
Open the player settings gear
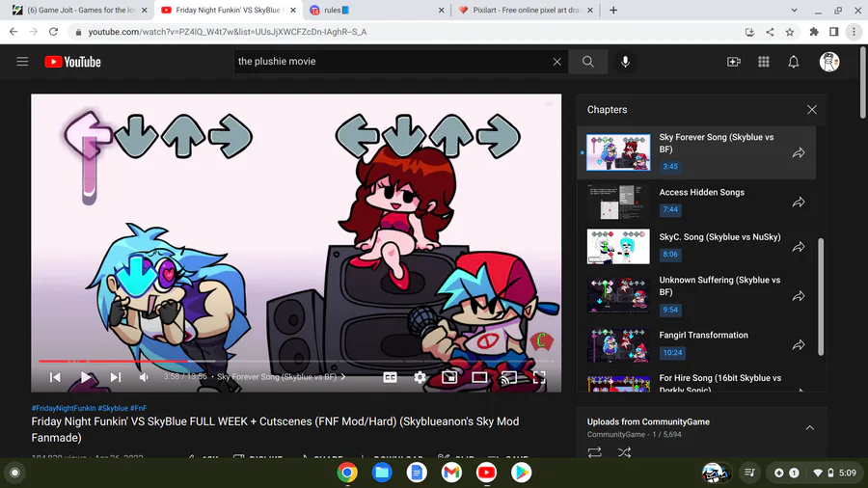coord(420,377)
